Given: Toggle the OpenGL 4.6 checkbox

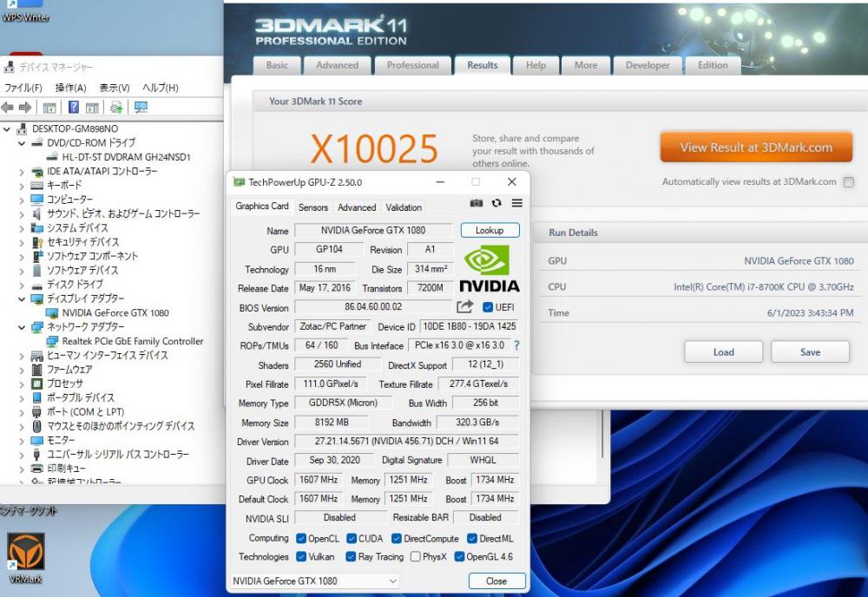Looking at the screenshot, I should click(459, 556).
